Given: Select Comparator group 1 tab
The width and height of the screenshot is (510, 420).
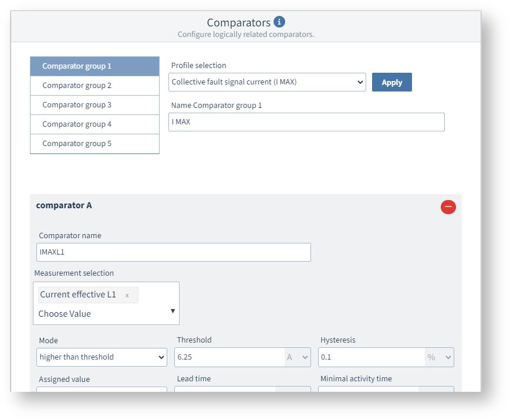Looking at the screenshot, I should (x=94, y=66).
